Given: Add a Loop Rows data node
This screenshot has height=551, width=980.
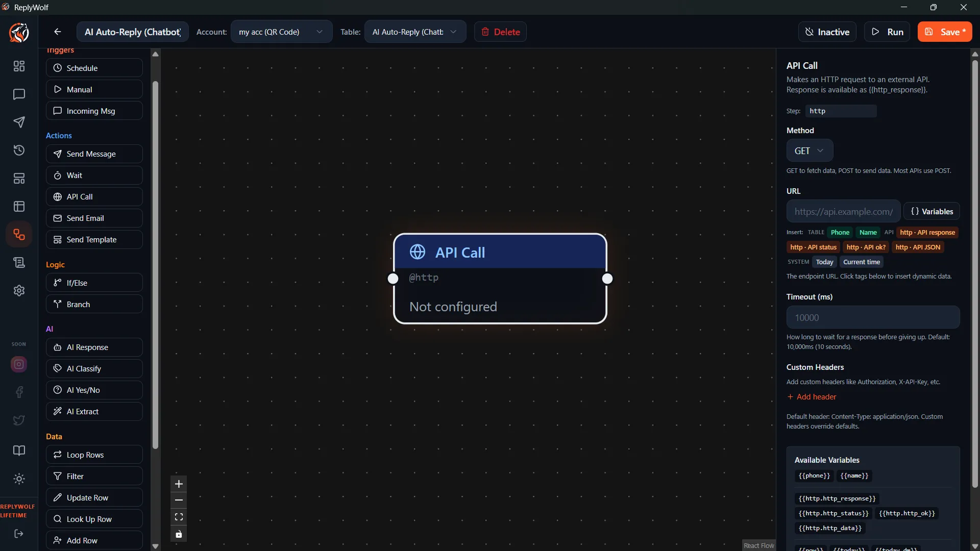Looking at the screenshot, I should (94, 455).
